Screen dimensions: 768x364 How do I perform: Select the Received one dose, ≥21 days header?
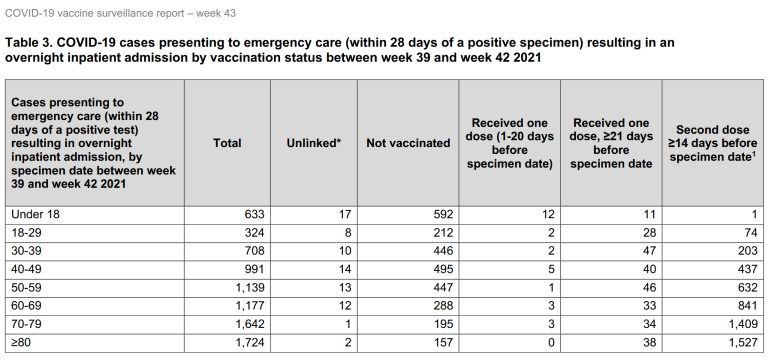coord(611,143)
